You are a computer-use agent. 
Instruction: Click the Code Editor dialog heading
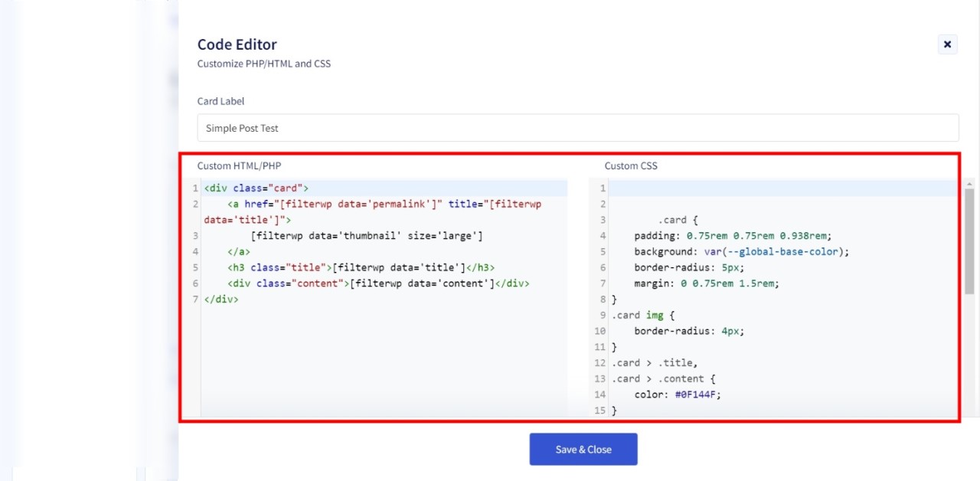pos(237,44)
